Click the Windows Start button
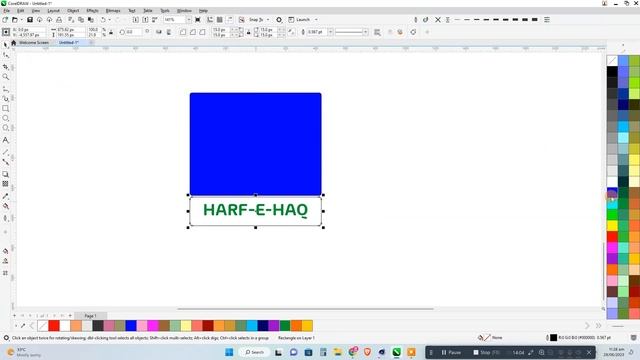 [x=229, y=352]
